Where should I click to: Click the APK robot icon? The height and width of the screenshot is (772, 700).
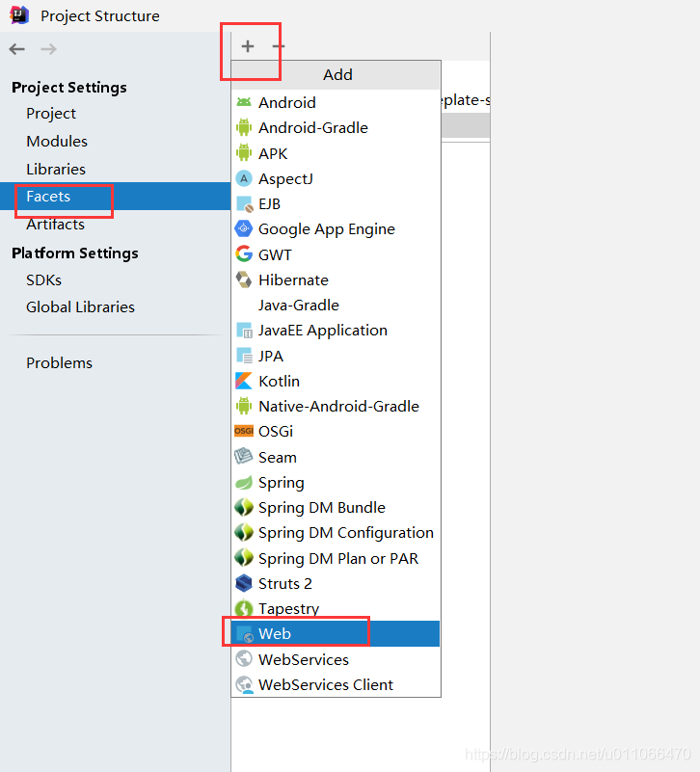pos(244,153)
